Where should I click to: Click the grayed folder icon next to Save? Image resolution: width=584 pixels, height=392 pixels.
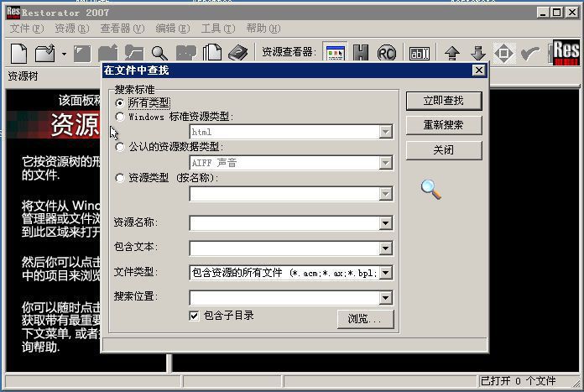(107, 53)
